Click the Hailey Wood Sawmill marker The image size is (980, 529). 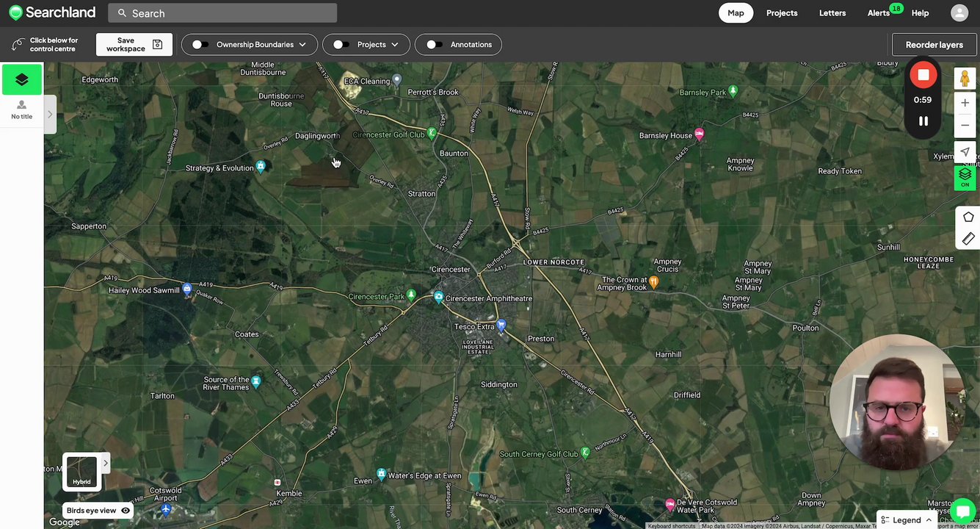coord(187,289)
